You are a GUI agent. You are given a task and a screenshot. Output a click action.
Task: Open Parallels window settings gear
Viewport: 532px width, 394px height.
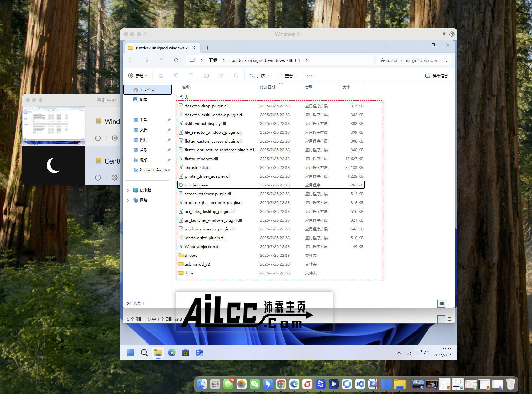452,34
